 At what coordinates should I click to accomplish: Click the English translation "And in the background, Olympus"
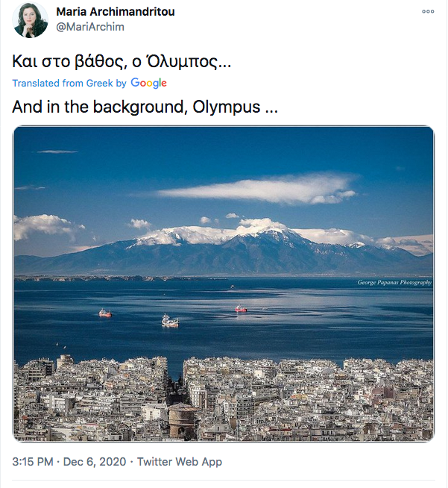click(x=145, y=107)
